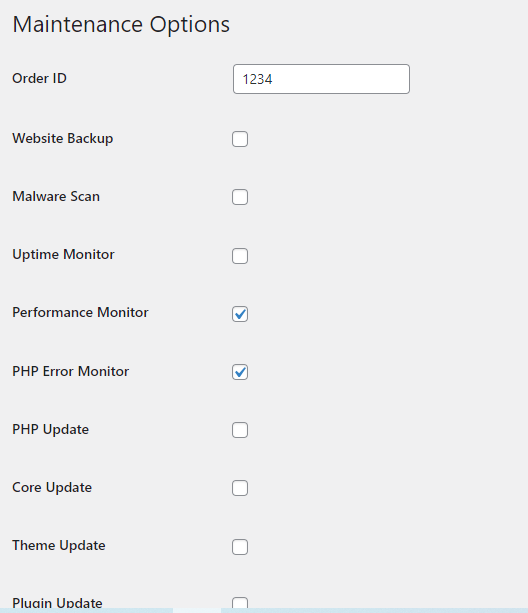The image size is (528, 613).
Task: Tick the Malware Scan checkbox
Action: pos(240,197)
